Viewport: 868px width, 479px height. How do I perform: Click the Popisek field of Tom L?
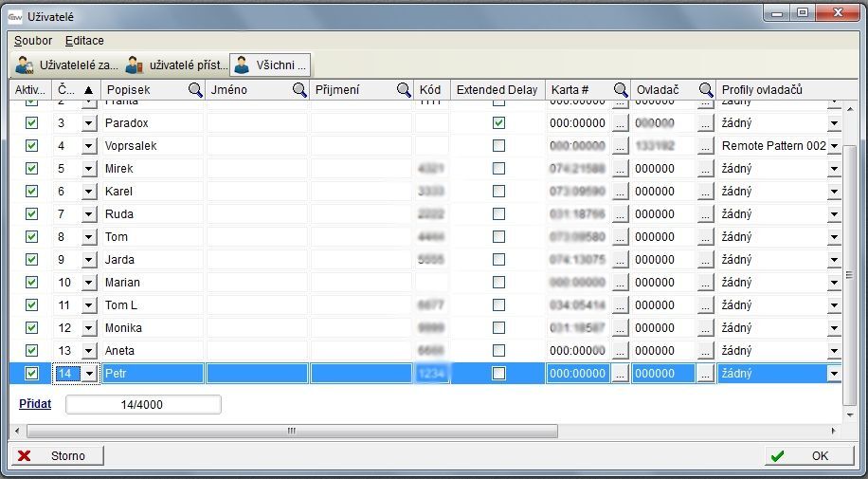coord(152,305)
